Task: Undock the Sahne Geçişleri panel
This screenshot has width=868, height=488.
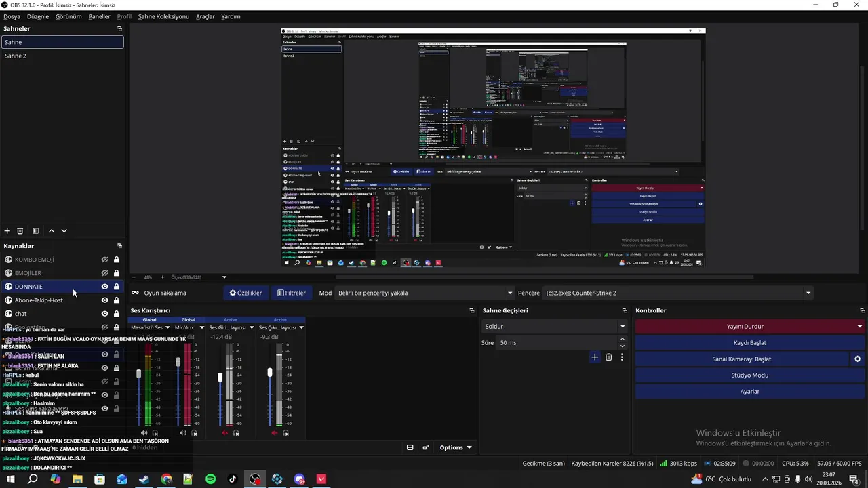Action: (625, 310)
